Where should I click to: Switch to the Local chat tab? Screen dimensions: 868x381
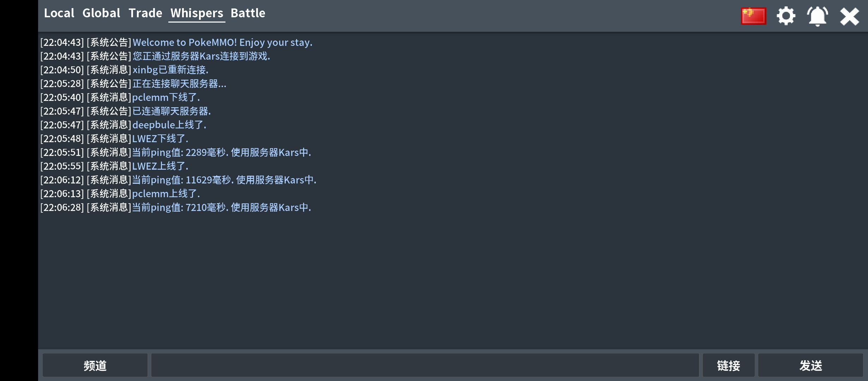(59, 13)
